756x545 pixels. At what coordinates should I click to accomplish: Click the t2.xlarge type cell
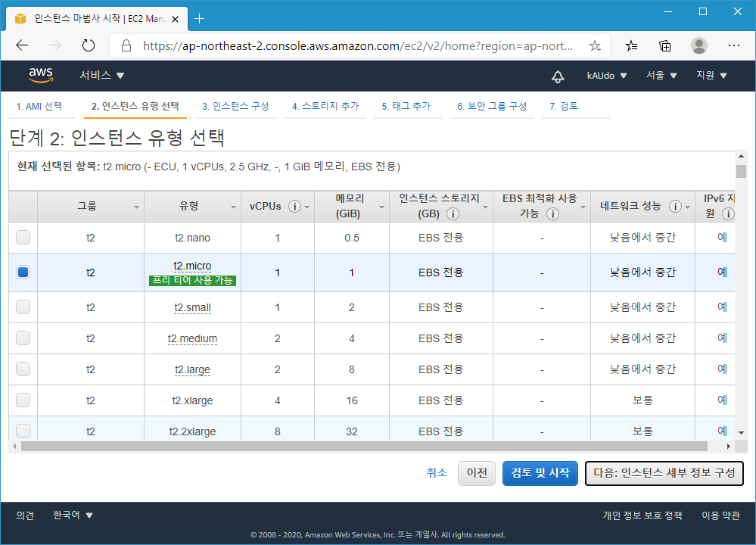(x=192, y=400)
